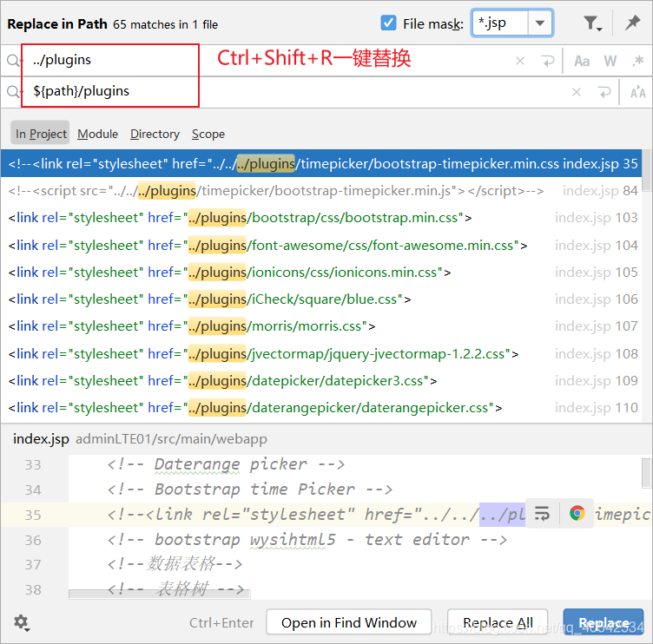Select jquery-jvectormap result line 108
Screen dimensions: 653x644
(321, 354)
